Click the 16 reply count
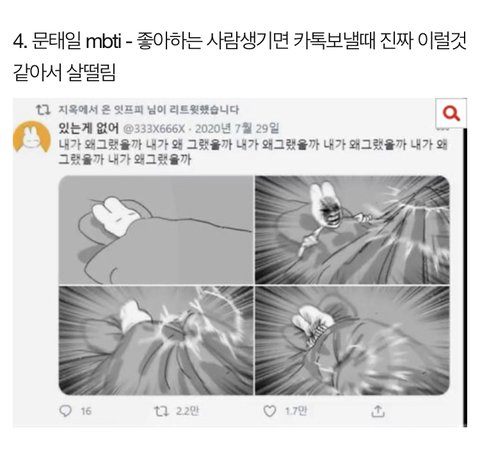The image size is (480, 451). [x=86, y=411]
